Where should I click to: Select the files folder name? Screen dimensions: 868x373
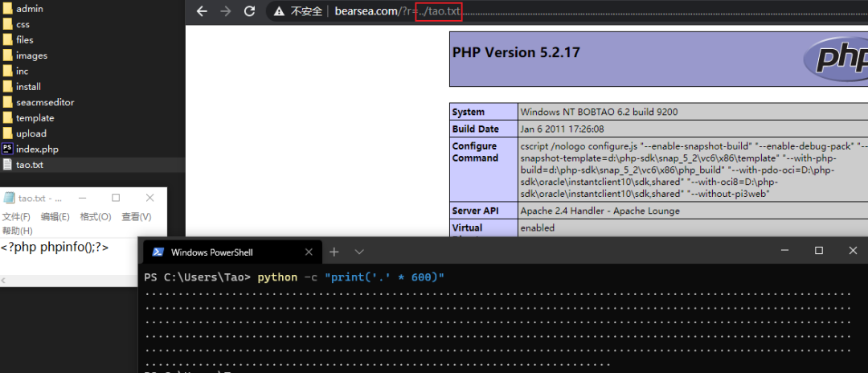(24, 40)
